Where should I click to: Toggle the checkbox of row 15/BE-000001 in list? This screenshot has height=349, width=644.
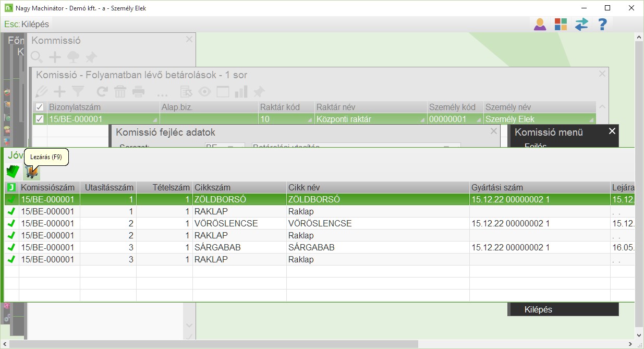pos(39,119)
